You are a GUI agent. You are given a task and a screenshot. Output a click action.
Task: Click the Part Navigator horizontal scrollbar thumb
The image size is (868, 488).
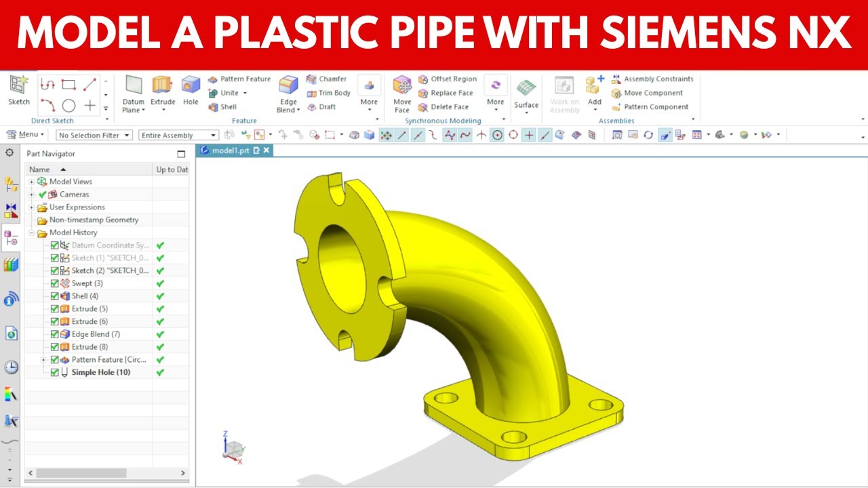point(81,473)
